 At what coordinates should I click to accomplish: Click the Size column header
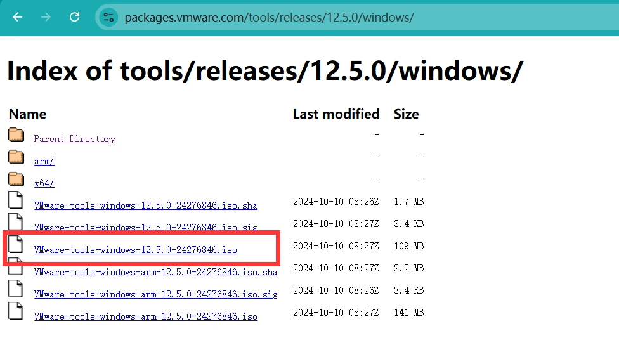click(406, 114)
